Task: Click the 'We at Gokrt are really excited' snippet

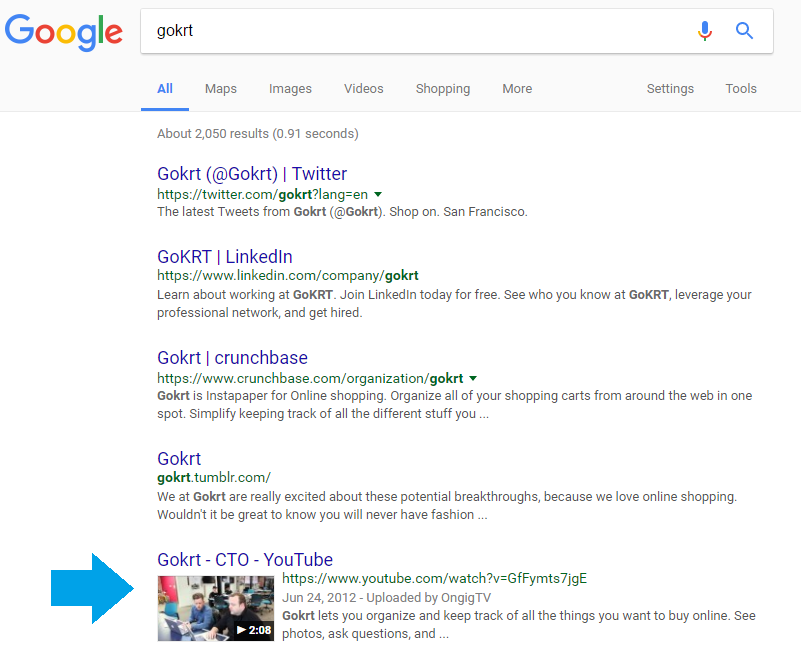Action: click(447, 506)
